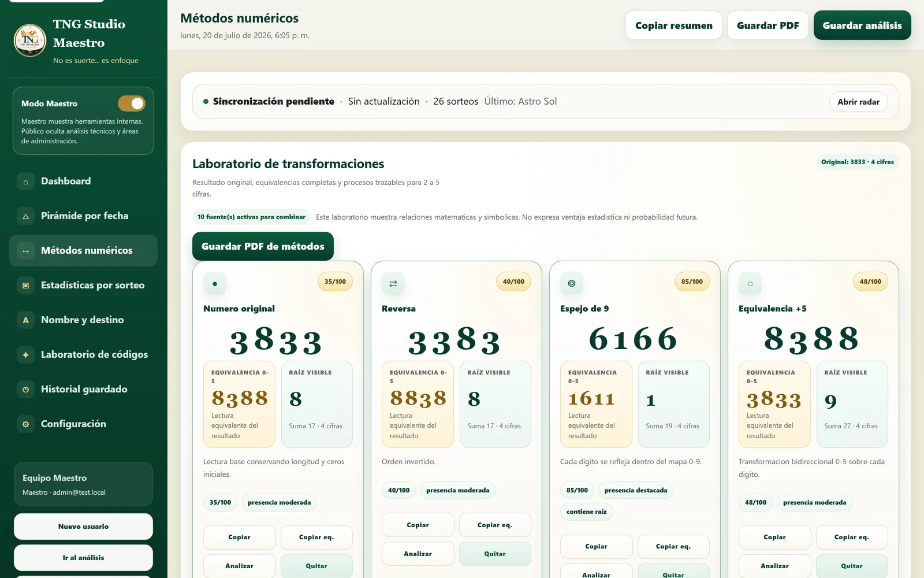Click the Nombre y destino letter icon
The image size is (924, 578).
point(25,320)
